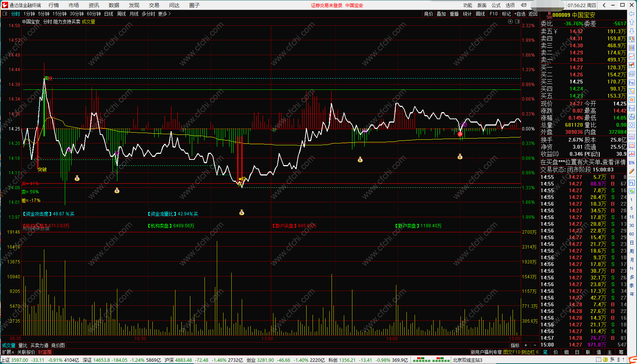This screenshot has width=637, height=364.
Task: Open the 交易 menu
Action: pyautogui.click(x=154, y=5)
